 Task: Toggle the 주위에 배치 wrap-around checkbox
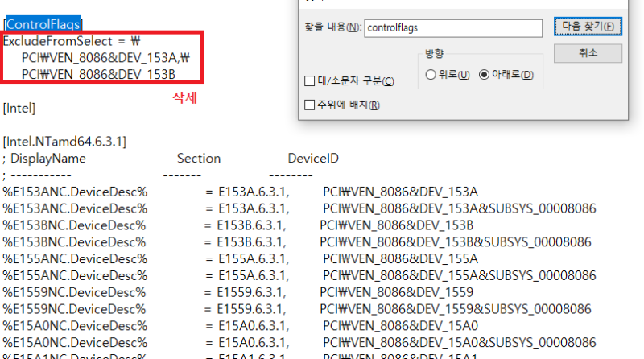tap(310, 105)
